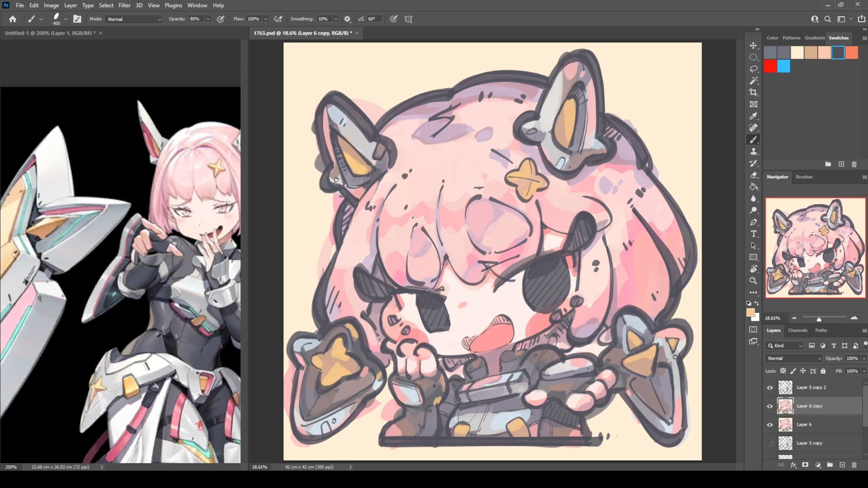Open layer Fill dropdown arrow
The image size is (868, 488).
point(864,371)
